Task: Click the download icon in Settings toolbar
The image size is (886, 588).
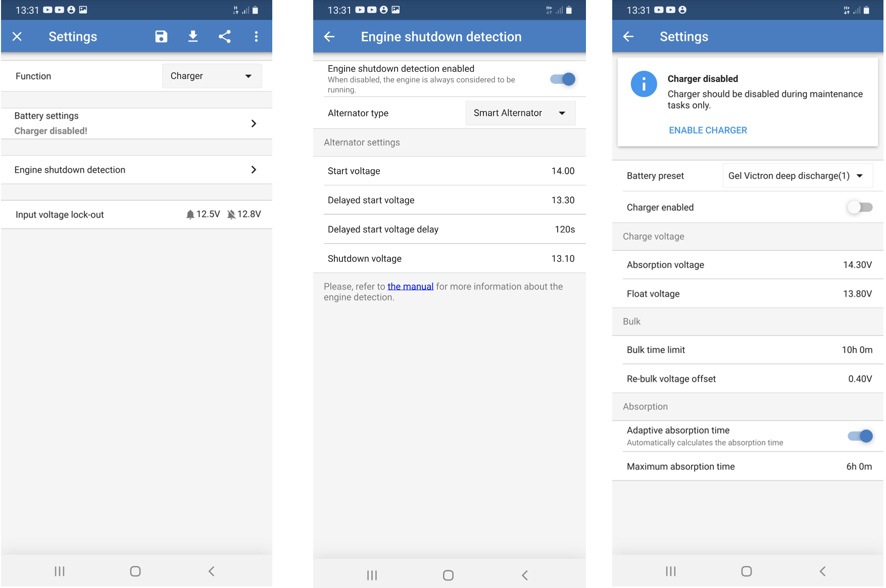Action: [193, 36]
